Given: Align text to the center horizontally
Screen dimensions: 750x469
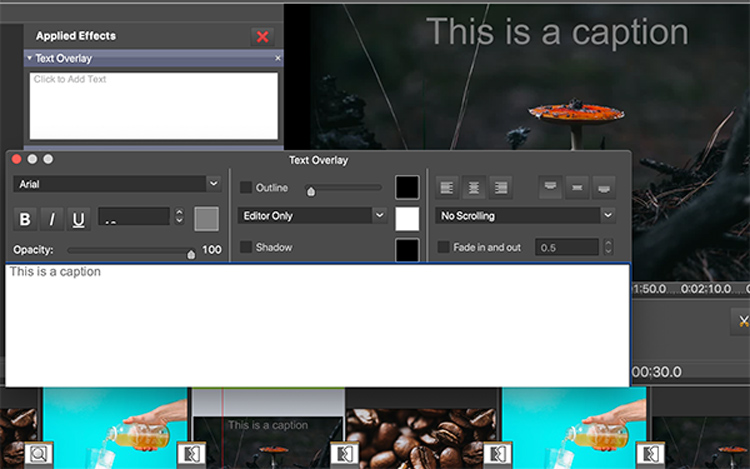Looking at the screenshot, I should [x=474, y=187].
